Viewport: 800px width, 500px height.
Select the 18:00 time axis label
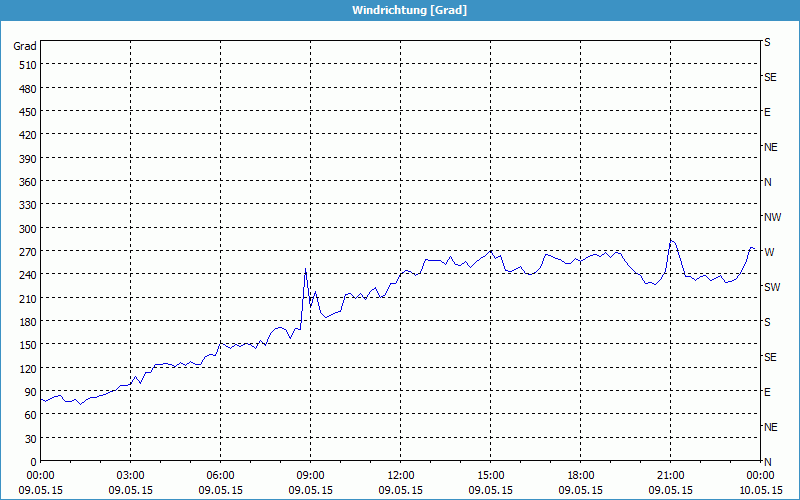580,476
